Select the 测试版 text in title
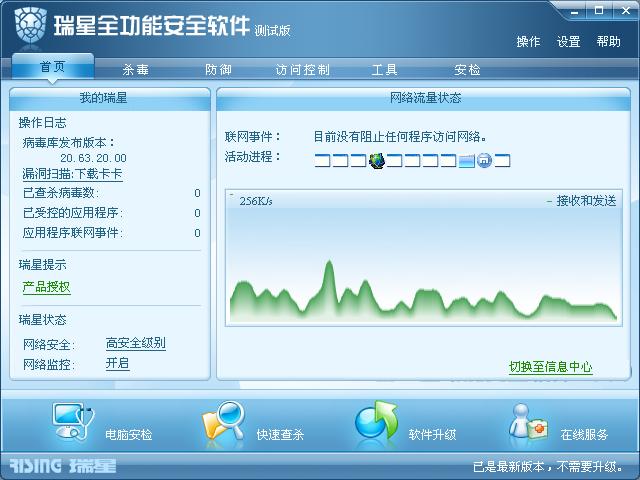Screen dimensions: 640x480 click(272, 31)
